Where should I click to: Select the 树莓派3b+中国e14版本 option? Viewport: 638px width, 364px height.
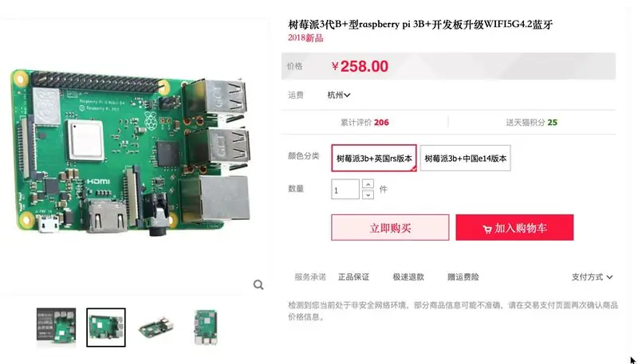tap(465, 158)
